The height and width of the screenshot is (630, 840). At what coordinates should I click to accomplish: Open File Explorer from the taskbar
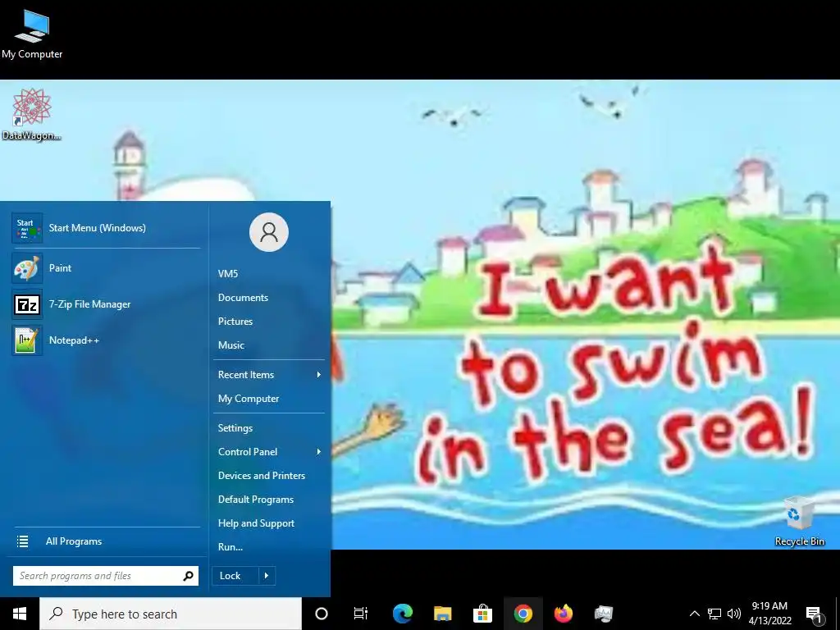[x=442, y=614]
